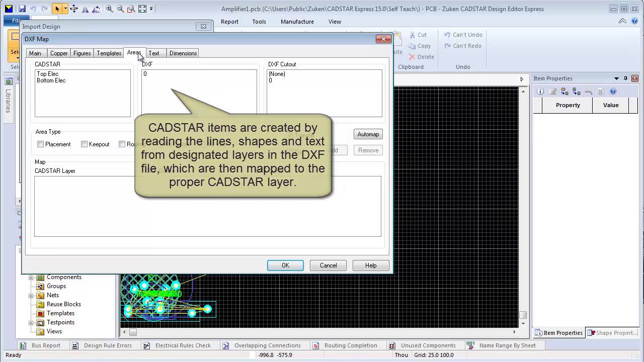The width and height of the screenshot is (644, 362).
Task: Switch to the Shape Properties panel tab
Action: click(612, 333)
